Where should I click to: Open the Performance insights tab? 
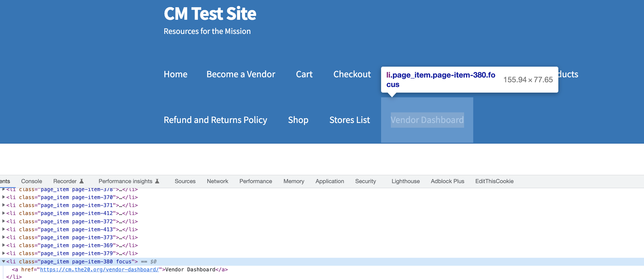[x=126, y=181]
